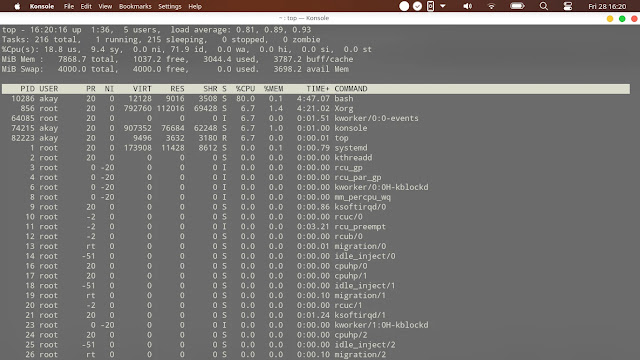640x360 pixels.
Task: Click the SHR column header
Action: (210, 89)
